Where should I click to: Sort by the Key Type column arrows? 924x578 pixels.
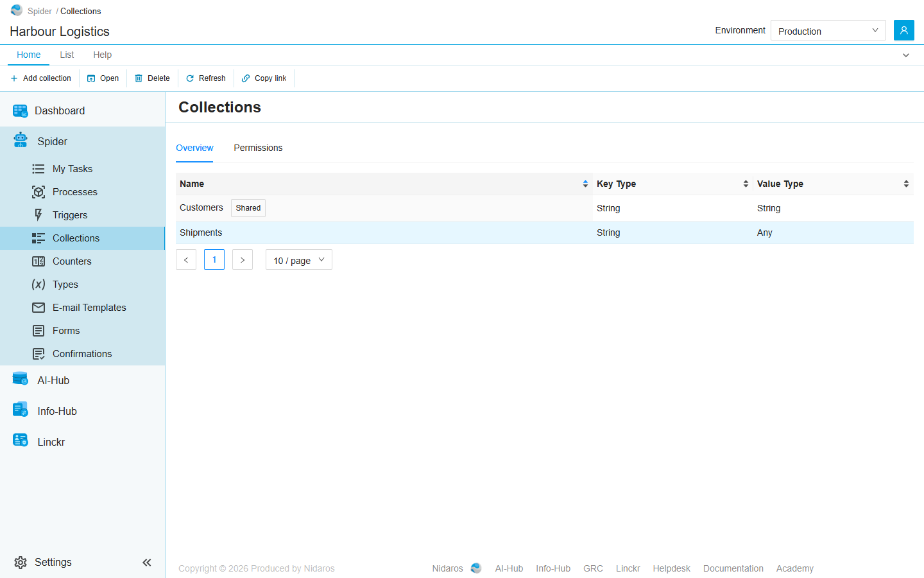[746, 184]
